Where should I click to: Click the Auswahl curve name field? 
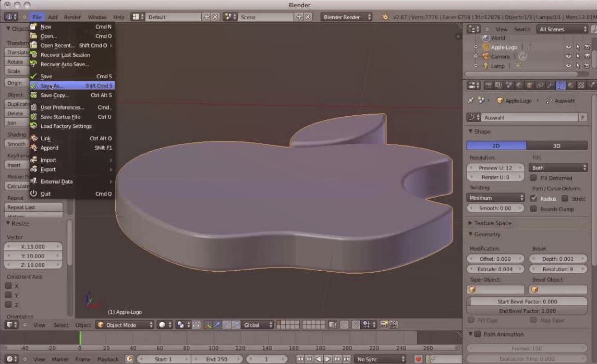[x=530, y=118]
